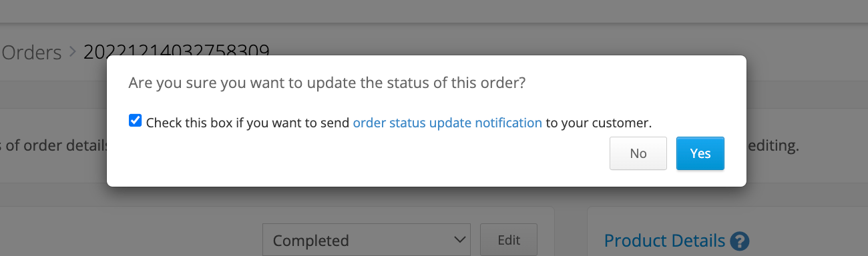The height and width of the screenshot is (256, 868).
Task: Click the Product Details help question-mark icon
Action: point(740,241)
